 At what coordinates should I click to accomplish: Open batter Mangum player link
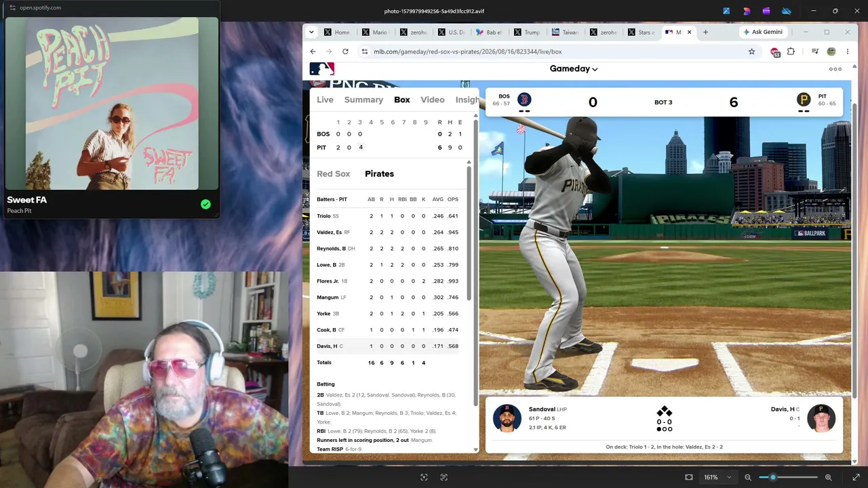pos(327,298)
